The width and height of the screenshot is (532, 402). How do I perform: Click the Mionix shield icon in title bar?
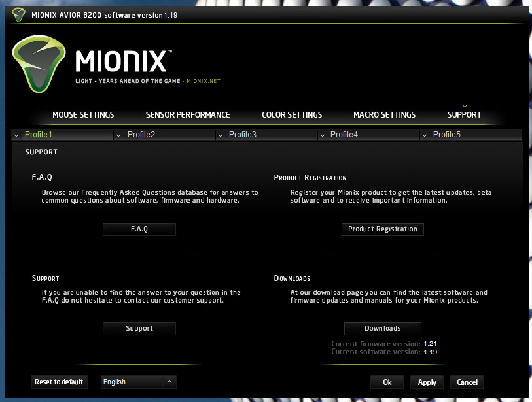tap(18, 15)
